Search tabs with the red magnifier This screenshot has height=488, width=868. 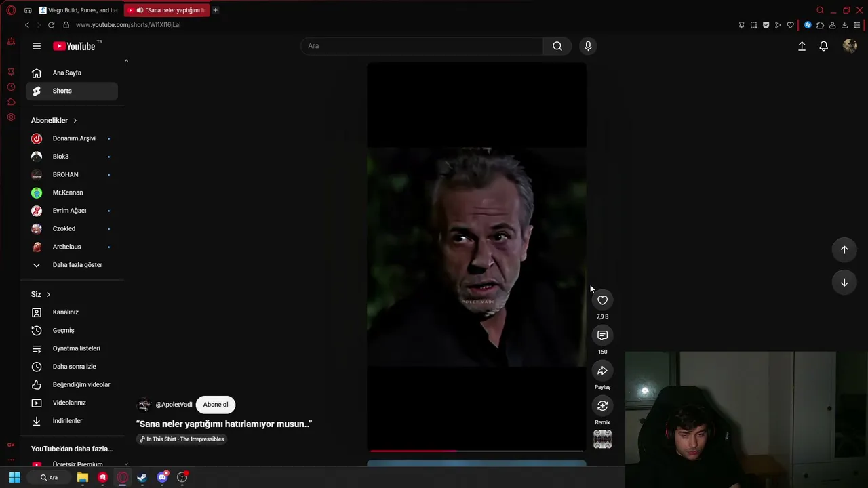click(820, 10)
